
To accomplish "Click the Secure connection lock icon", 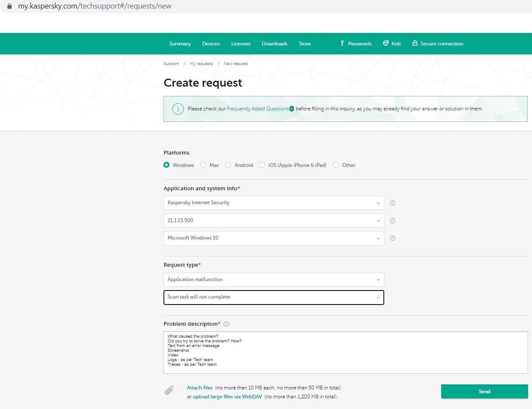I will point(415,43).
